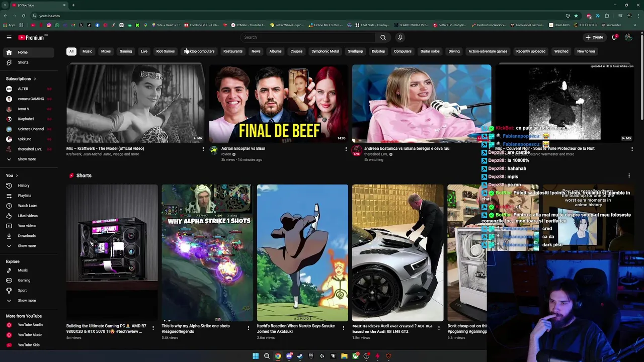Click the Search input field
The image size is (644, 362).
[x=308, y=37]
